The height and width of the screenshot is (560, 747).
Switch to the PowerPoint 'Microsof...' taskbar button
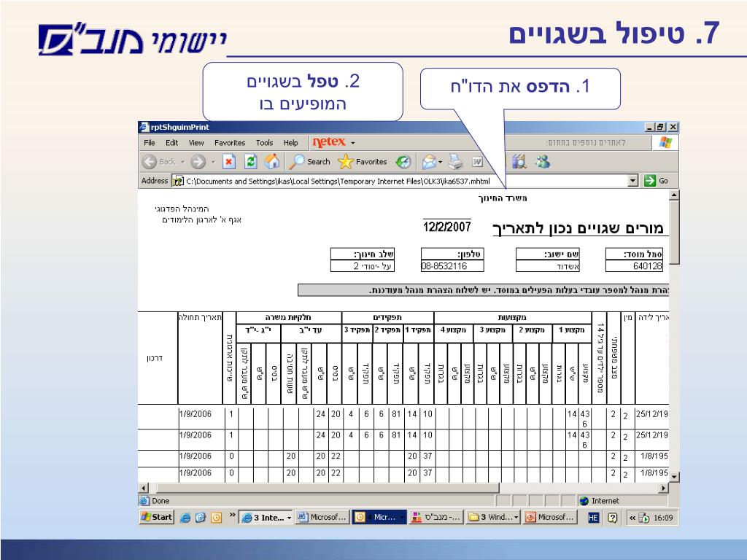pos(550,517)
